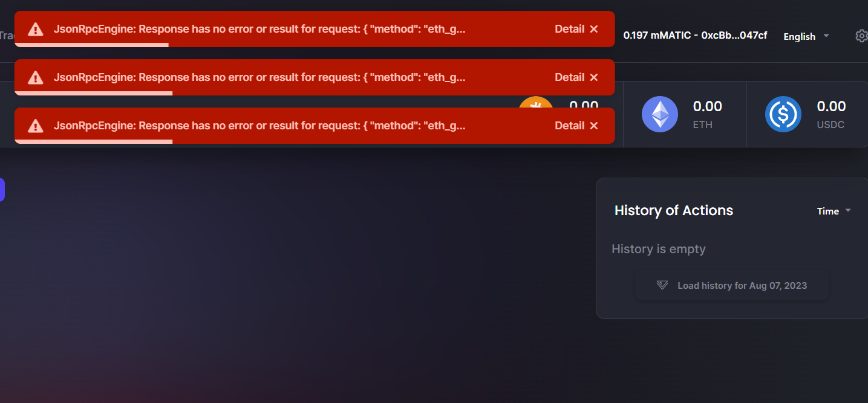Dismiss the top JsonRpcEngine error toast
The image size is (868, 403).
click(594, 29)
